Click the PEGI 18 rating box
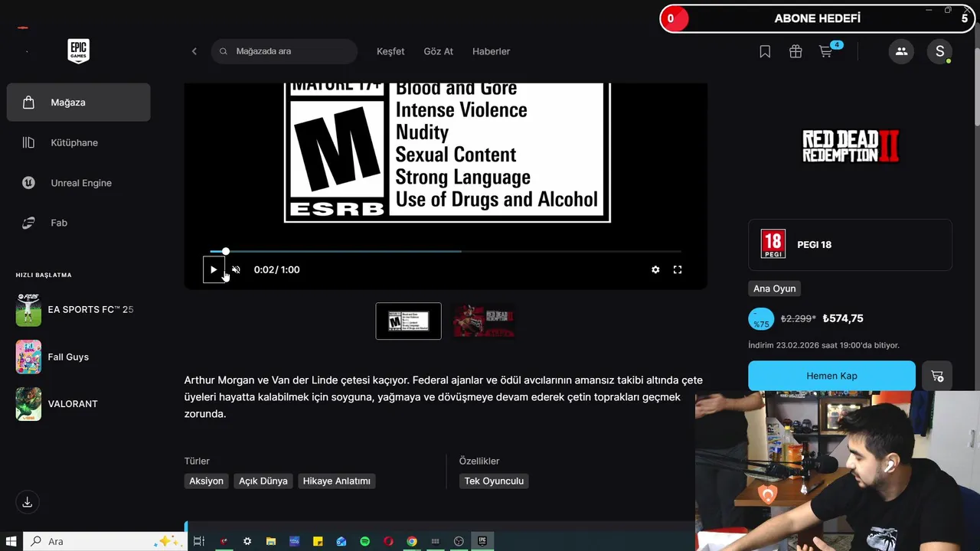The height and width of the screenshot is (551, 980). [x=850, y=245]
